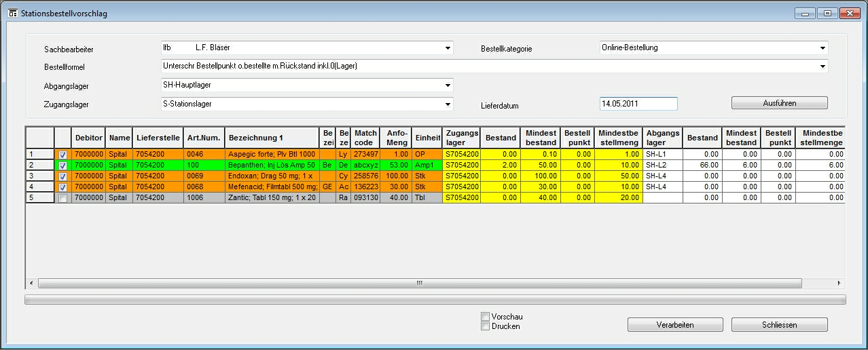
Task: Enable the Vorschau checkbox
Action: tap(485, 317)
